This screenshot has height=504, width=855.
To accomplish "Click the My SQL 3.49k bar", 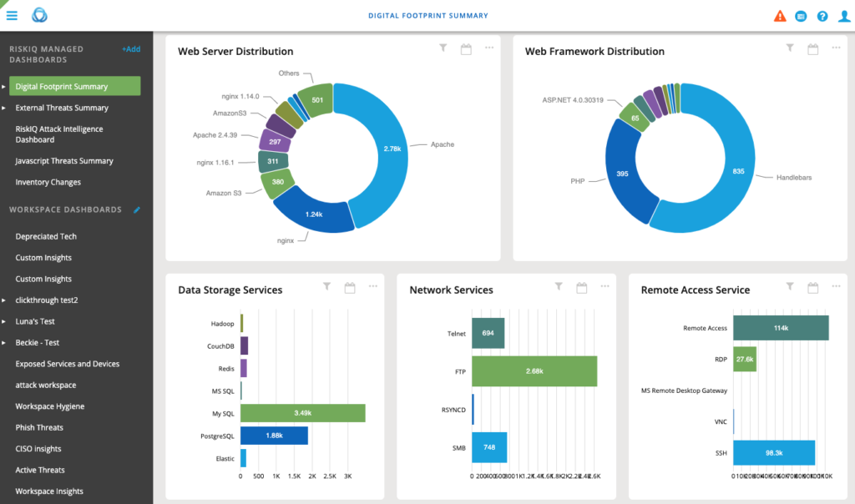I will click(x=302, y=413).
